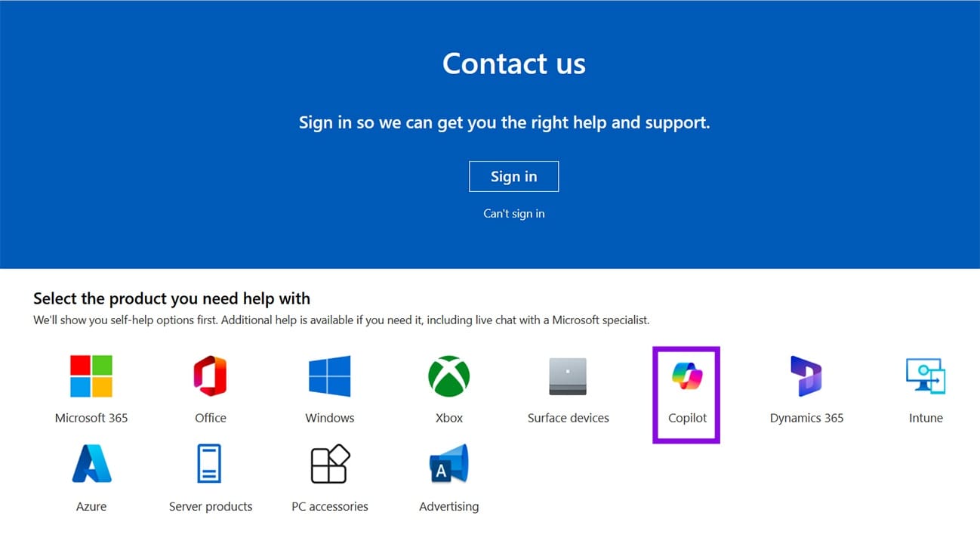This screenshot has width=980, height=544.
Task: Click the Advertising product label
Action: click(449, 506)
